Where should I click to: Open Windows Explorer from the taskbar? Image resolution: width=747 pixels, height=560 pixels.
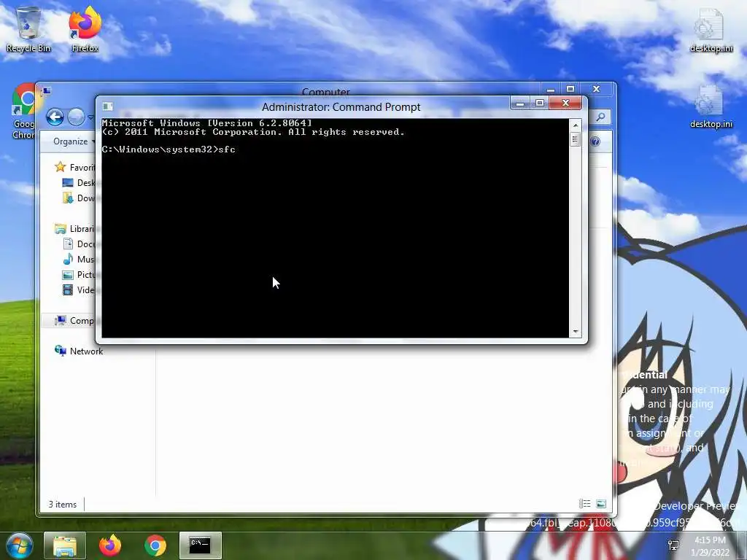click(x=65, y=545)
